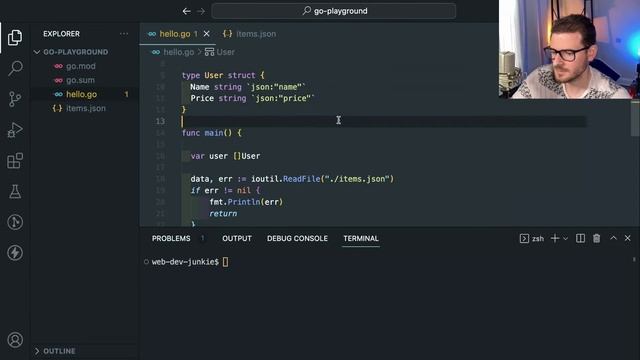The width and height of the screenshot is (640, 360).
Task: Click the User breadcrumb symbol
Action: pyautogui.click(x=225, y=52)
